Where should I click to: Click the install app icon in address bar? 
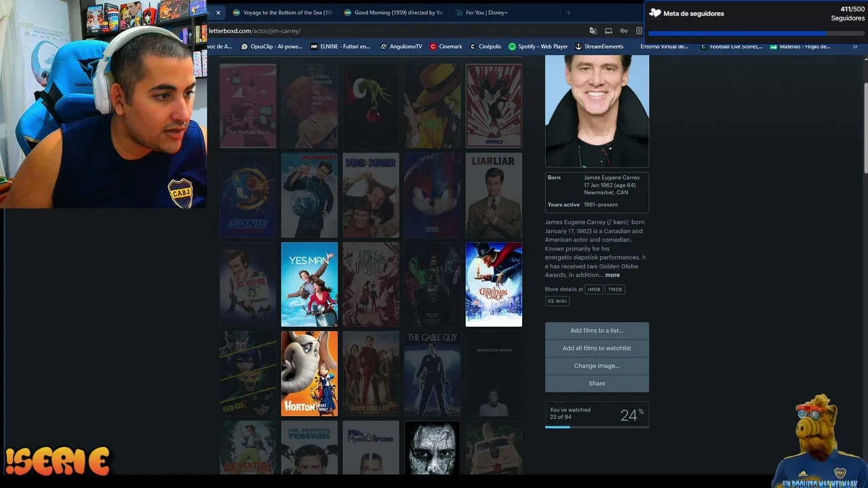(608, 30)
